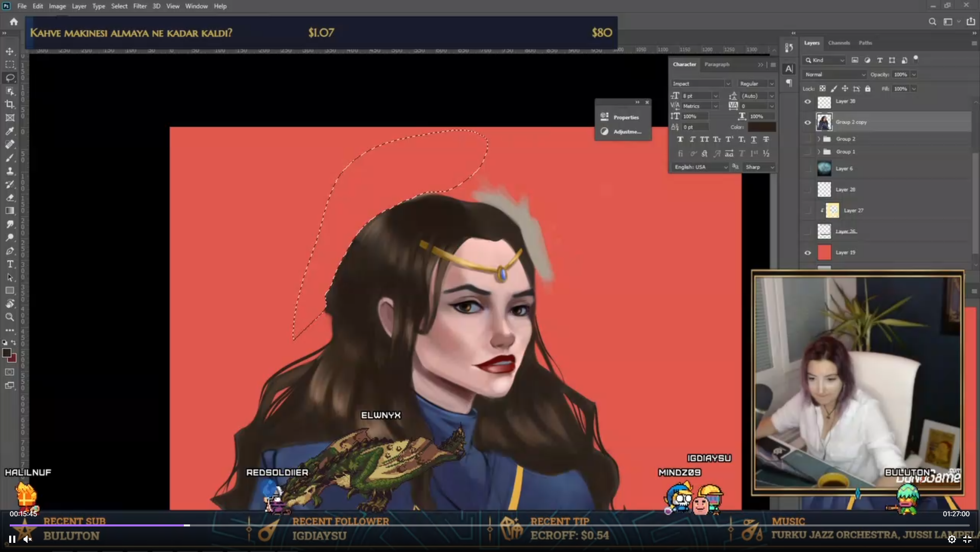Expand the Group 2 folder
The image size is (980, 552).
point(819,139)
